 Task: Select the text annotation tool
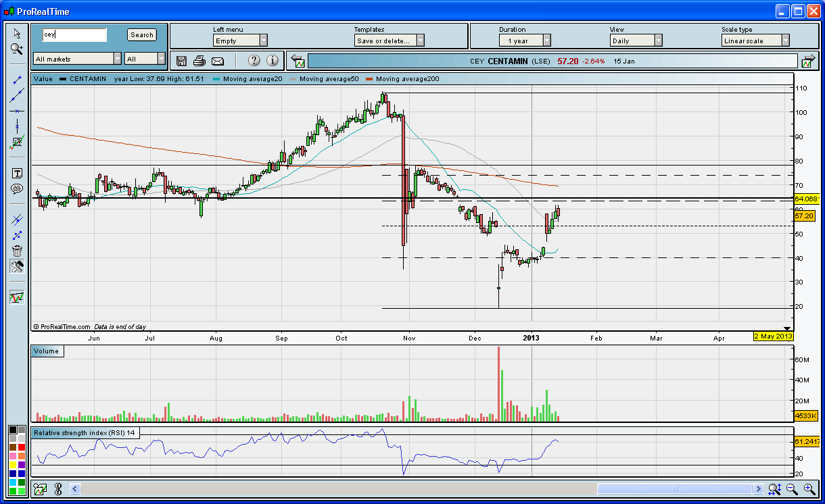click(x=17, y=174)
